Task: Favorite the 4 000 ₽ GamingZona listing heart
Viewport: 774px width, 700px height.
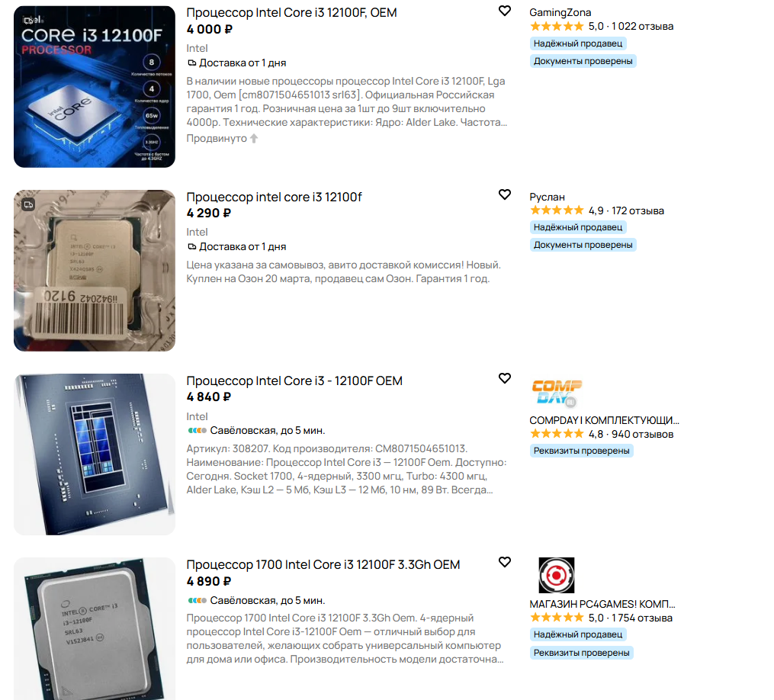Action: 505,11
